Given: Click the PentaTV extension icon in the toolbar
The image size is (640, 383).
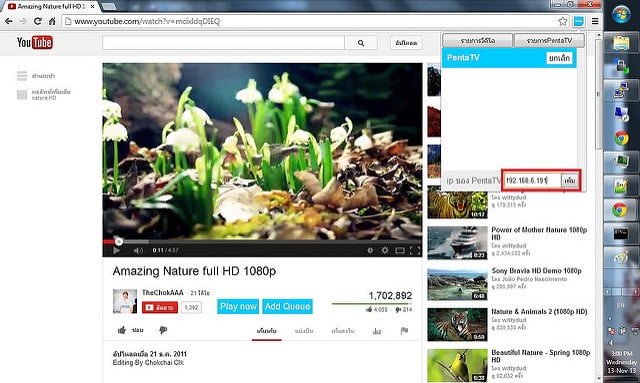Looking at the screenshot, I should click(x=578, y=21).
